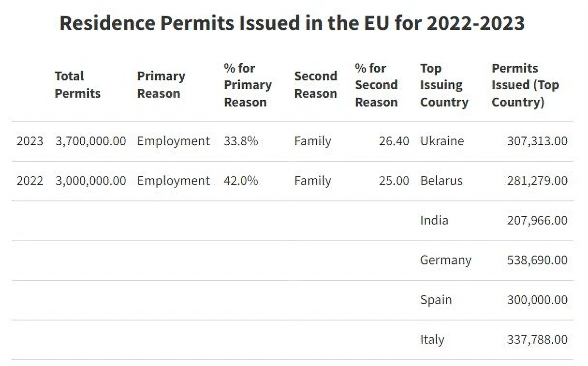Click Italy's 337,788.00 permits value

coord(537,340)
